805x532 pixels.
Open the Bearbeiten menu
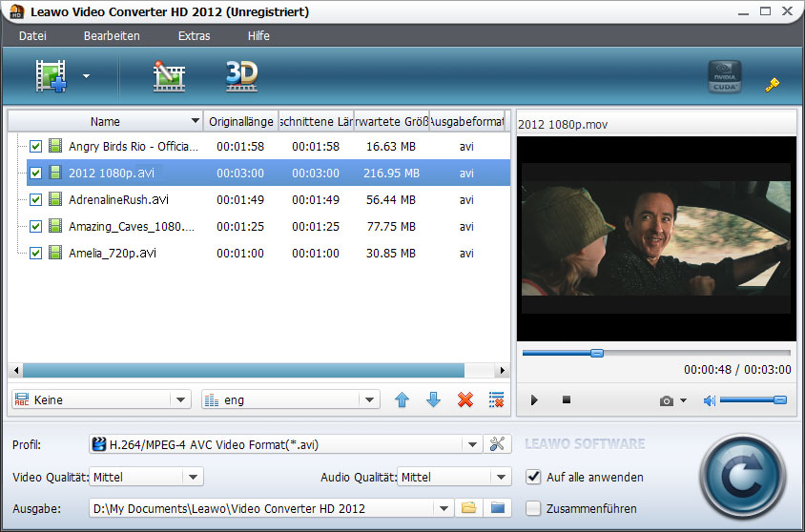(112, 36)
